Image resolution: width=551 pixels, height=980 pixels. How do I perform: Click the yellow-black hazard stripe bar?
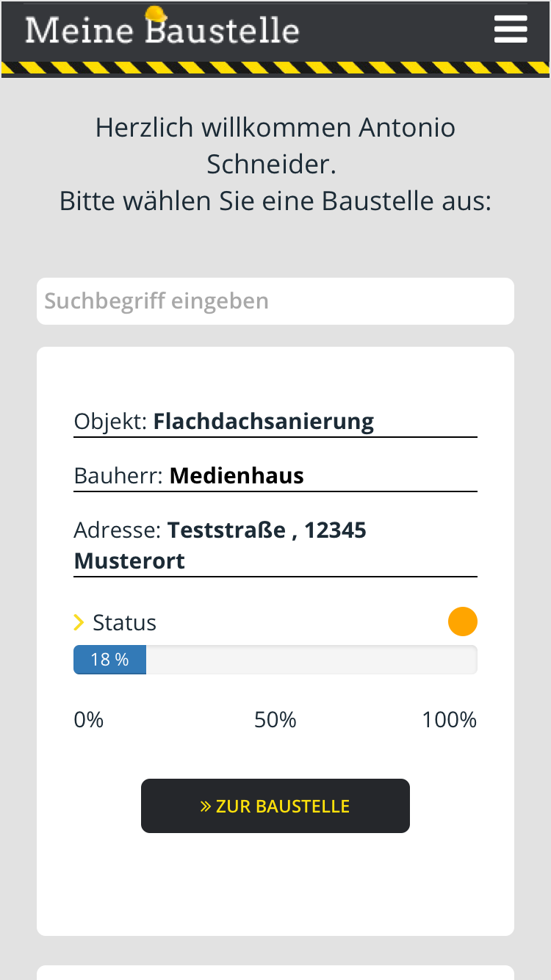point(275,68)
